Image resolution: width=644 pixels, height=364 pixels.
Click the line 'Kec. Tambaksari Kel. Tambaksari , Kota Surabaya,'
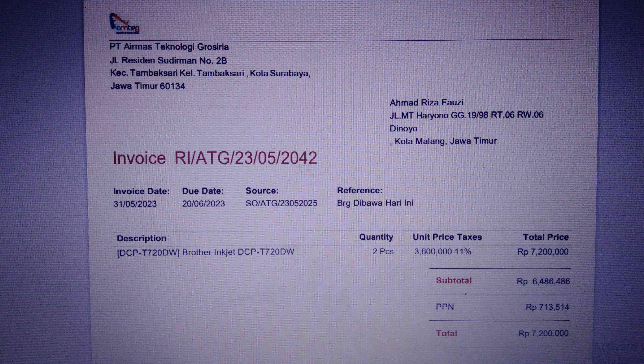click(x=210, y=73)
